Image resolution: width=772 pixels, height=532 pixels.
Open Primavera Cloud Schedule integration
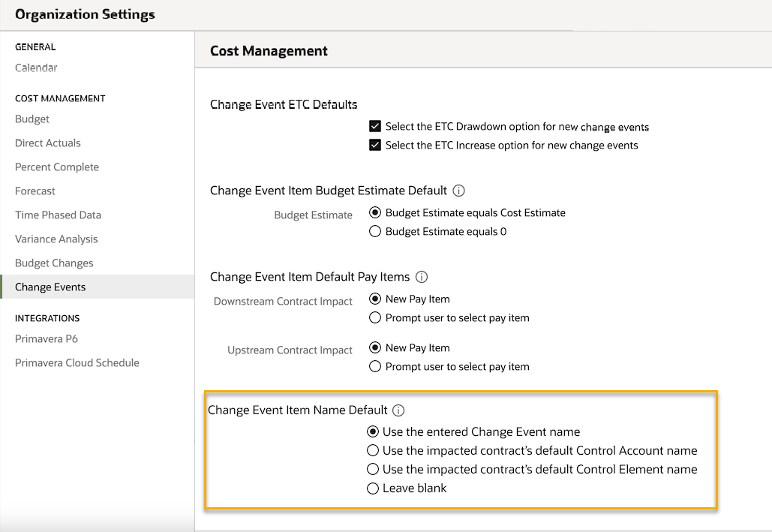click(x=77, y=362)
